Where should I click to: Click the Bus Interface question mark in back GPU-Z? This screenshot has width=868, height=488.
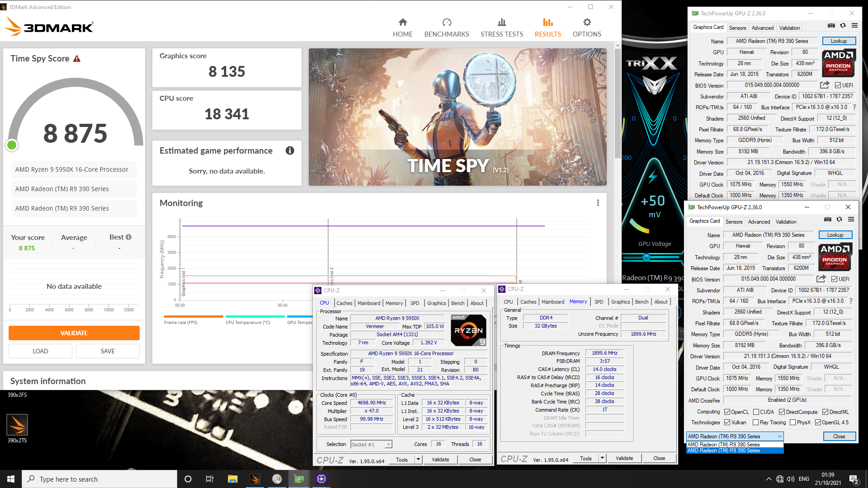point(854,108)
